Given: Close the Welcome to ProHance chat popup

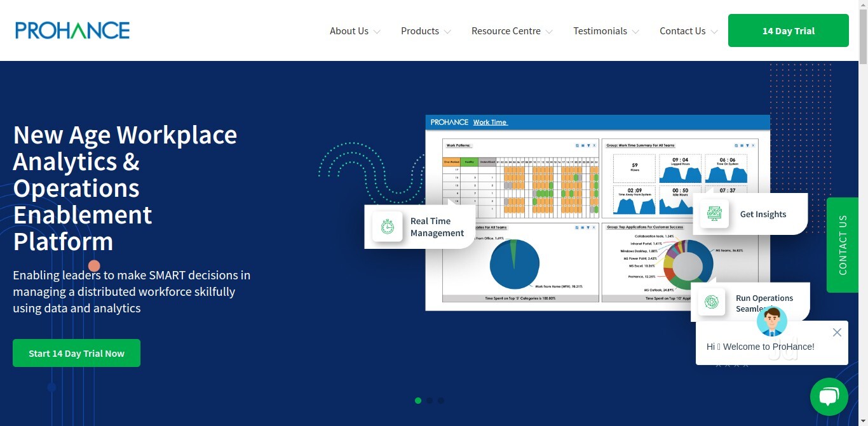Looking at the screenshot, I should tap(836, 333).
